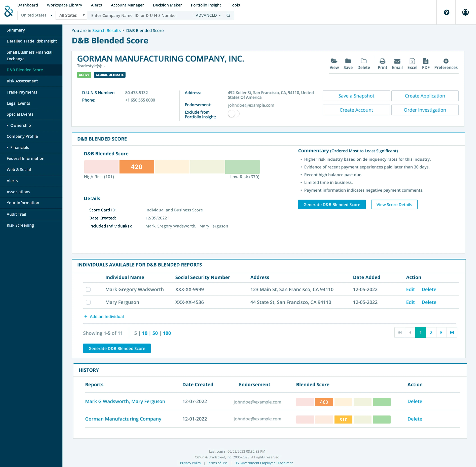This screenshot has height=467, width=476.
Task: Check the Mark Gregory Wadsworth checkbox
Action: point(88,289)
